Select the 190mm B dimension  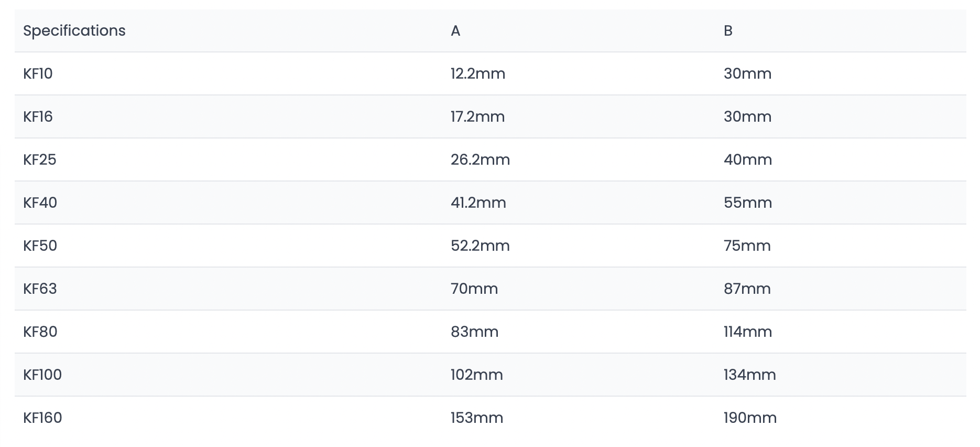click(750, 418)
